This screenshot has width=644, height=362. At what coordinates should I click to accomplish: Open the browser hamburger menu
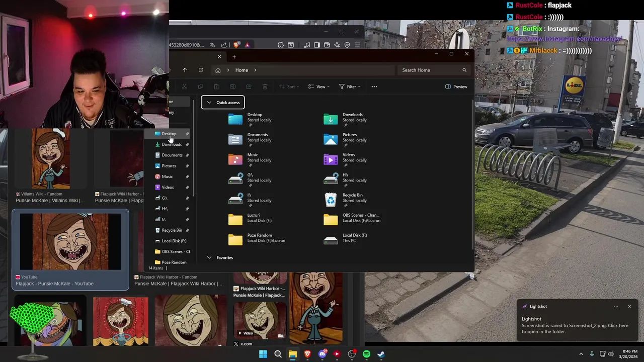pos(357,45)
